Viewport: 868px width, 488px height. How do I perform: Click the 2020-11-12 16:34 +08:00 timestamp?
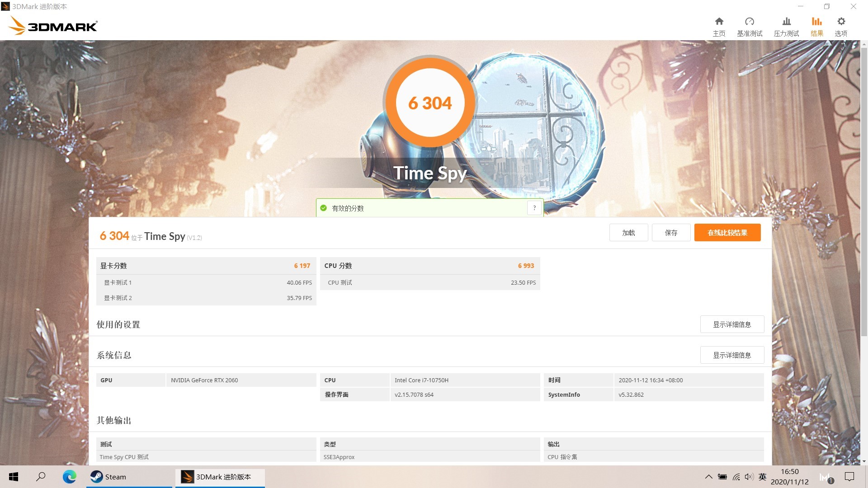[651, 380]
